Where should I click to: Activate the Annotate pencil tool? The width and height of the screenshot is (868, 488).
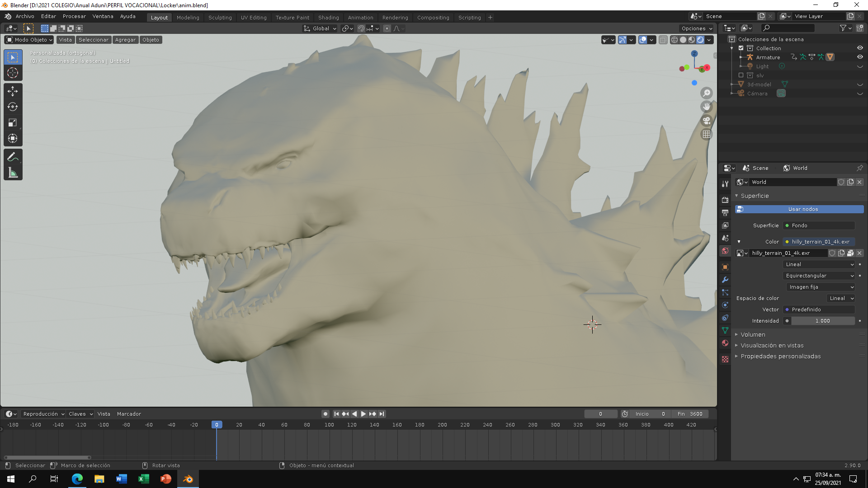13,157
